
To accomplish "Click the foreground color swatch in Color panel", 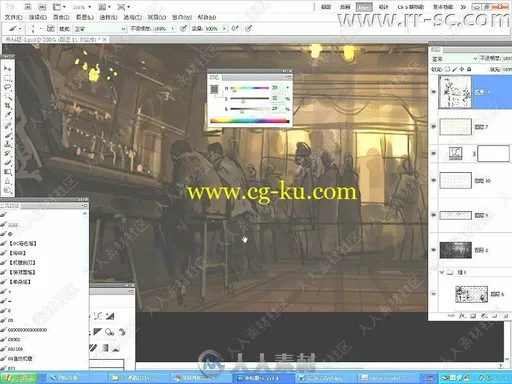I will click(214, 89).
